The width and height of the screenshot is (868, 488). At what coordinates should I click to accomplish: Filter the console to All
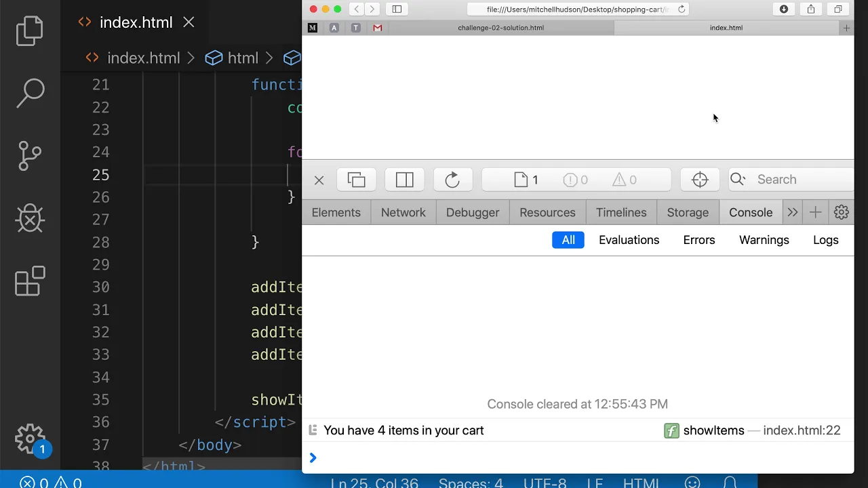568,240
